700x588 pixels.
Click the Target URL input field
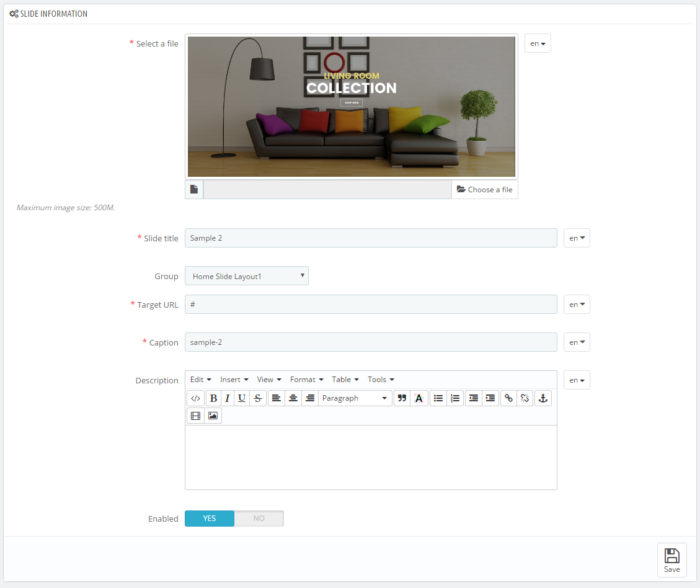371,304
